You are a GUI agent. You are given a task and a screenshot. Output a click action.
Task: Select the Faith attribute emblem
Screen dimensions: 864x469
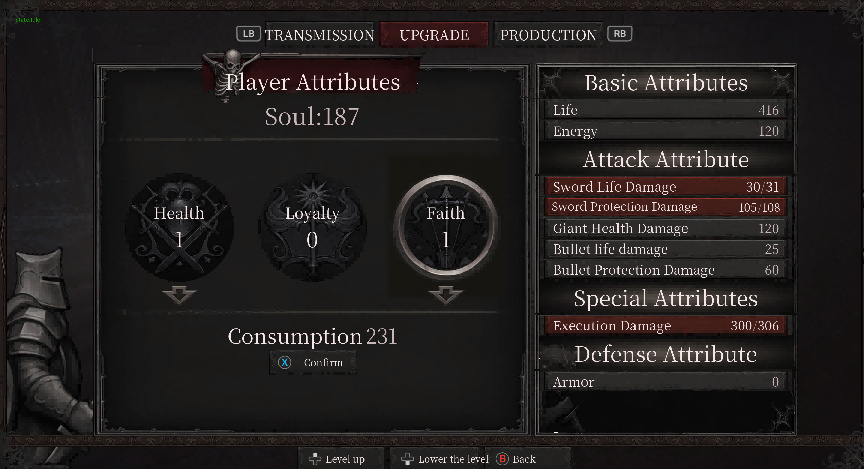point(446,225)
